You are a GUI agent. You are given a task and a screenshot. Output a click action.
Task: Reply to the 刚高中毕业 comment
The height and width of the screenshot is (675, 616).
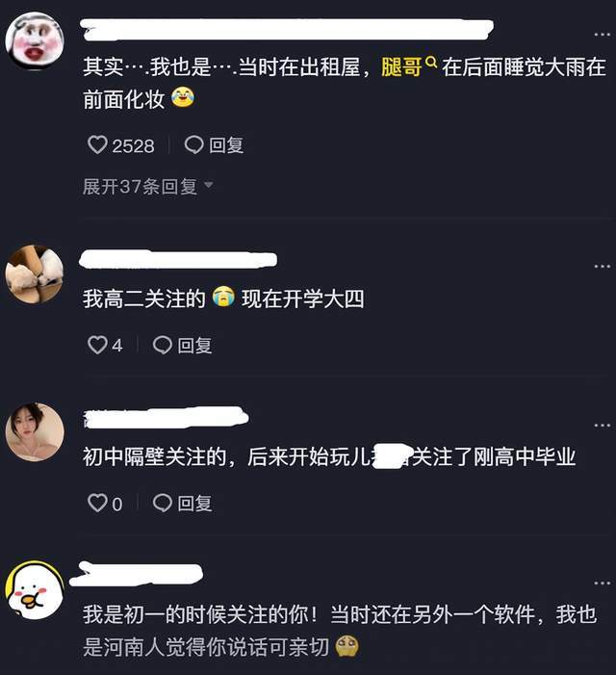(182, 503)
